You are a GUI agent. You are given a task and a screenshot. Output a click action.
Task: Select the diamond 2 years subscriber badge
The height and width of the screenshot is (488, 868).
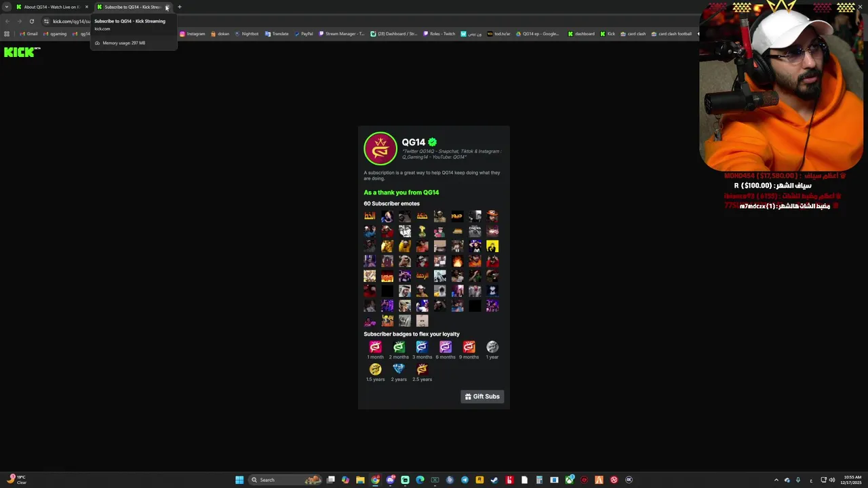[x=399, y=369]
